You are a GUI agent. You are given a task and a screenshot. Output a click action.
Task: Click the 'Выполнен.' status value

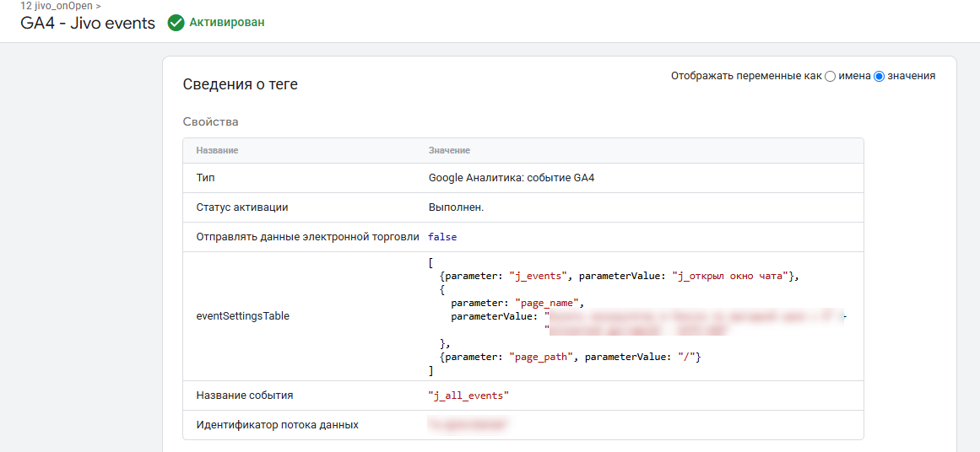(457, 207)
